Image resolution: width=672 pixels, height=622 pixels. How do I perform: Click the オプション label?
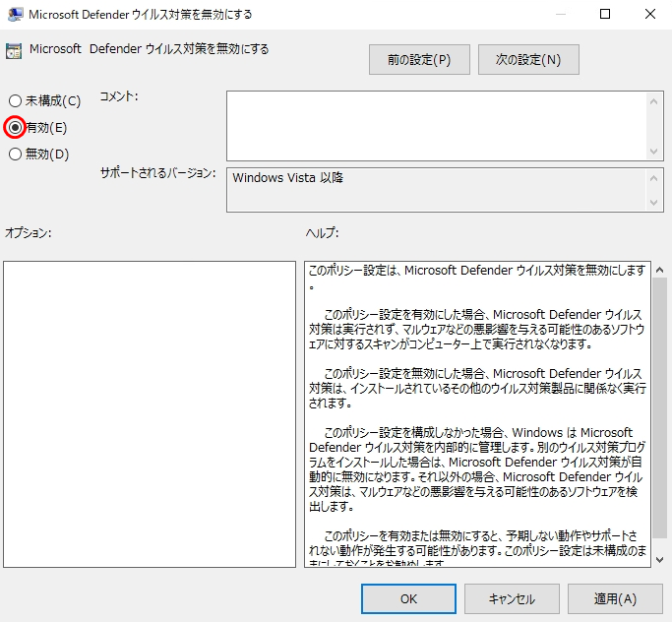click(28, 233)
